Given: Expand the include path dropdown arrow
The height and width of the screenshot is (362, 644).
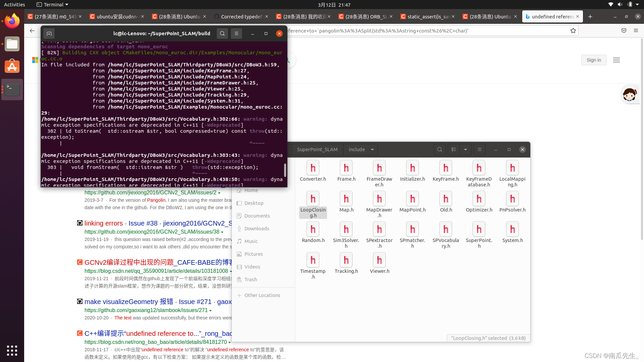Looking at the screenshot, I should point(372,149).
